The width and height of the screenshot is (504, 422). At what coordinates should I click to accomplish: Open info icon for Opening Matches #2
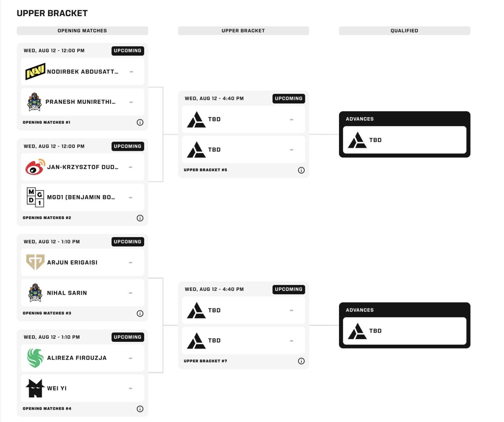[x=140, y=218]
